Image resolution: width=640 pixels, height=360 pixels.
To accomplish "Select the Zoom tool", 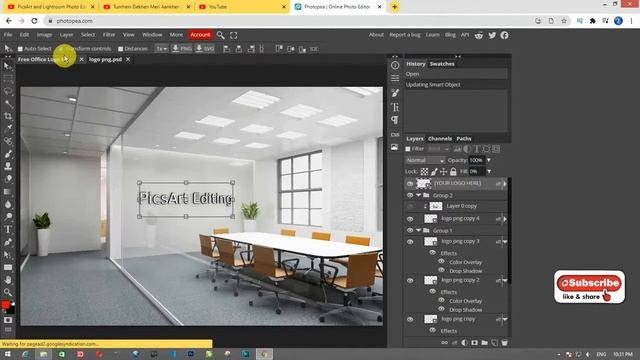I will click(x=8, y=292).
